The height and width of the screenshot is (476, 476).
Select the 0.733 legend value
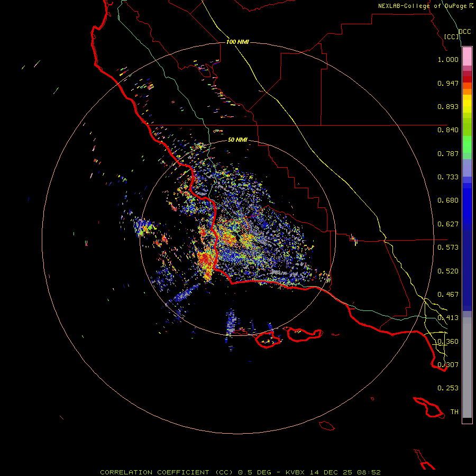click(448, 177)
